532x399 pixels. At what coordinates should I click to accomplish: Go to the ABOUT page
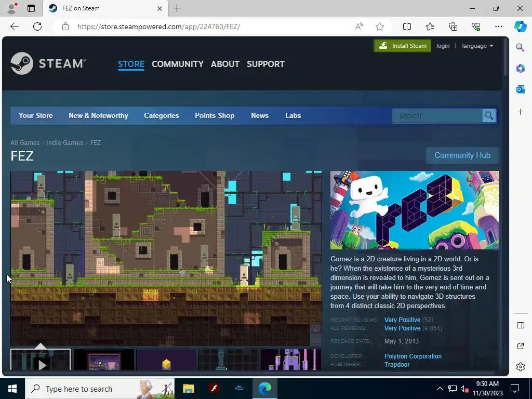[x=225, y=64]
